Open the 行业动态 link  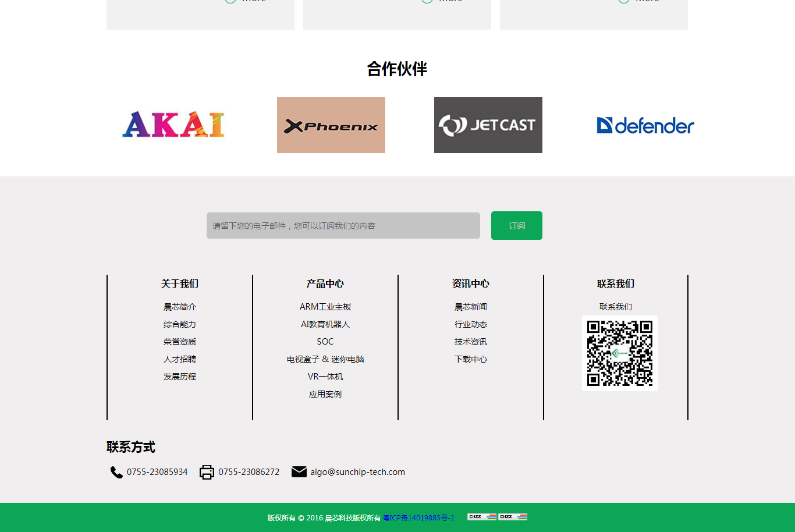coord(471,324)
